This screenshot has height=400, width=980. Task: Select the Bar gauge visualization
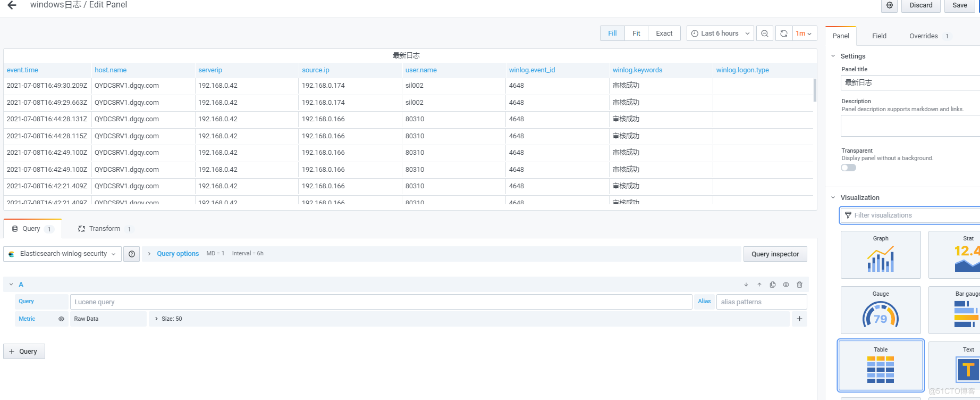(954, 310)
